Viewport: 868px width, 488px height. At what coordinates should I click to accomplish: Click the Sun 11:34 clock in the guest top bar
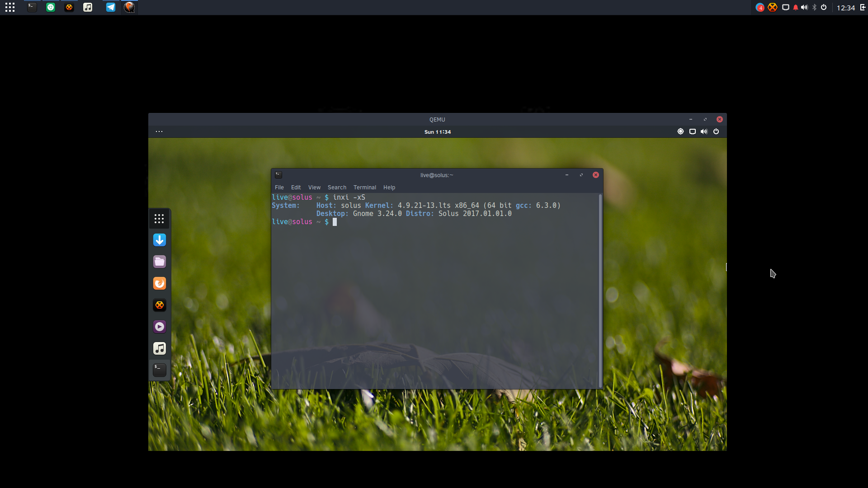pos(438,132)
